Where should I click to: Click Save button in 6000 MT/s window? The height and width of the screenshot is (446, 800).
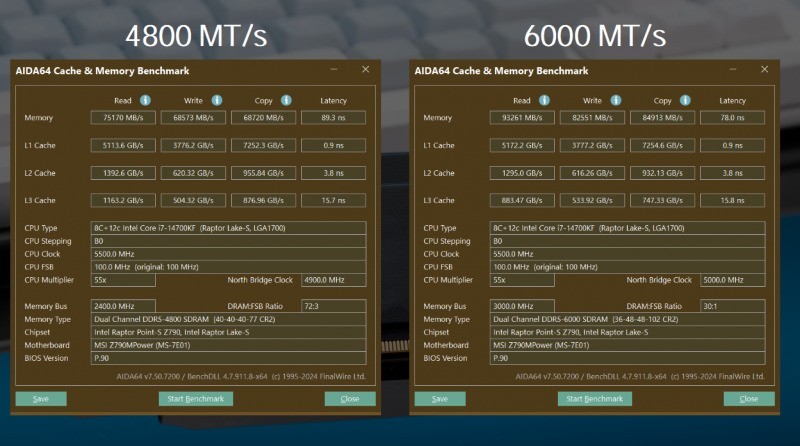[x=440, y=399]
